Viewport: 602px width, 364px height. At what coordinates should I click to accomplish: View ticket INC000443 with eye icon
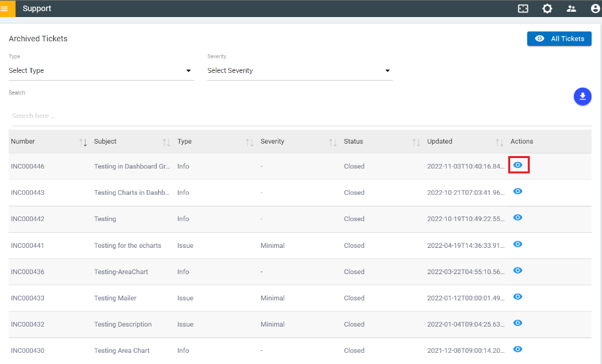tap(518, 192)
